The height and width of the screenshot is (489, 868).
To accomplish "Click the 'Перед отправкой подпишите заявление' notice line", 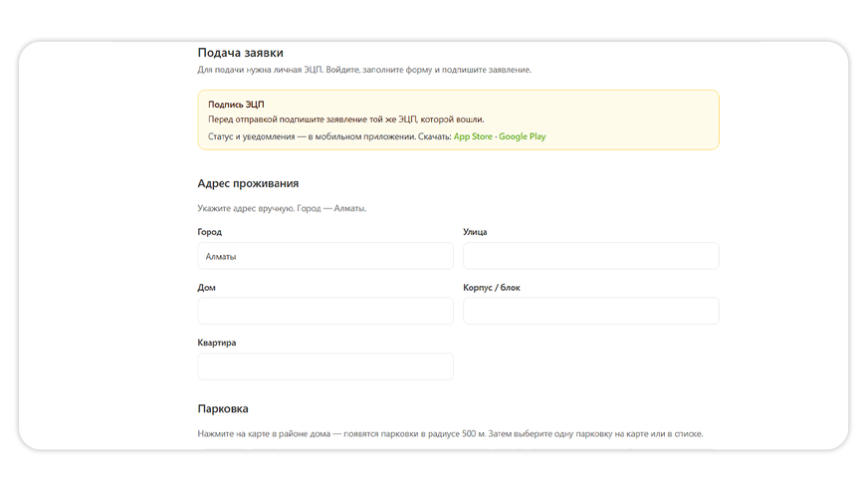I will (x=346, y=120).
